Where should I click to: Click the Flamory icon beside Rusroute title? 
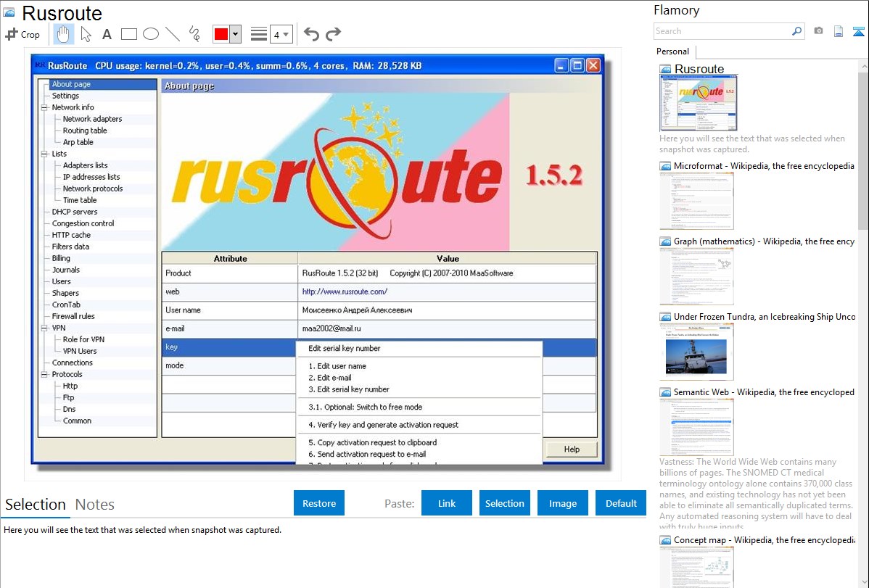[9, 12]
